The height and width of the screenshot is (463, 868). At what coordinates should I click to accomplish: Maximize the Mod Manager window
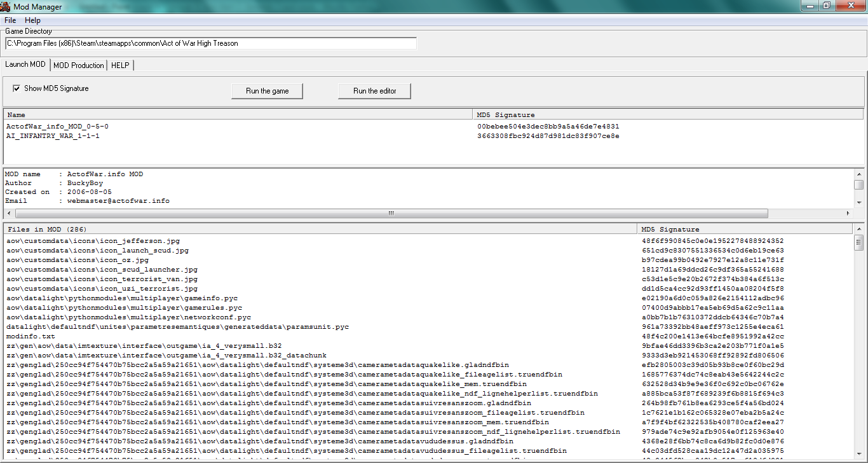[827, 5]
